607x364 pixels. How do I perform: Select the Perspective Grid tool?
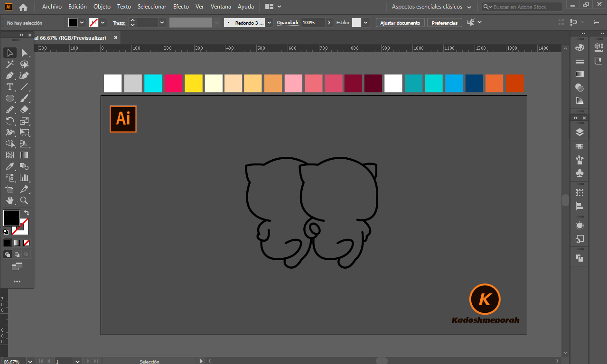24,144
